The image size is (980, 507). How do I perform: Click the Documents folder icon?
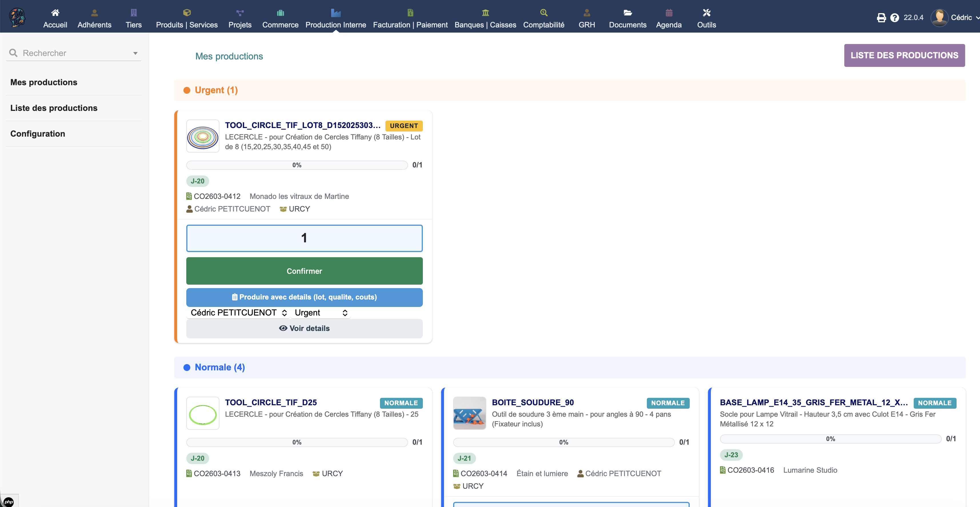[x=627, y=13]
